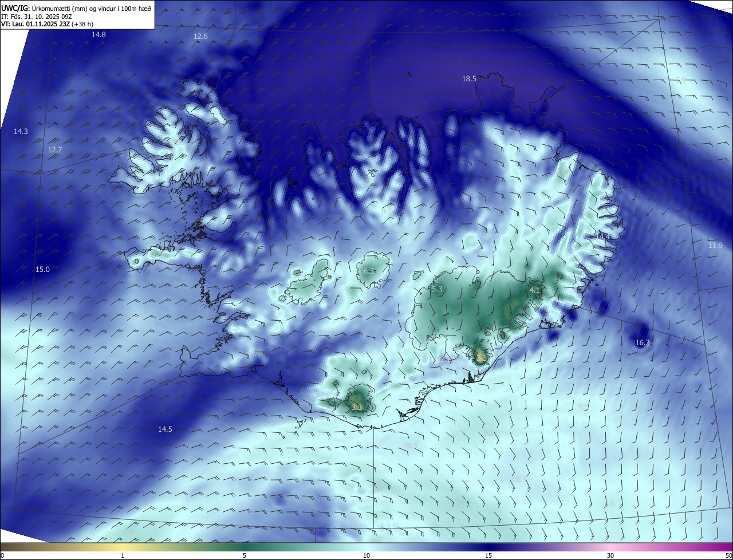Click the 6.3 value on Hofsjökull glacier

coord(369,271)
